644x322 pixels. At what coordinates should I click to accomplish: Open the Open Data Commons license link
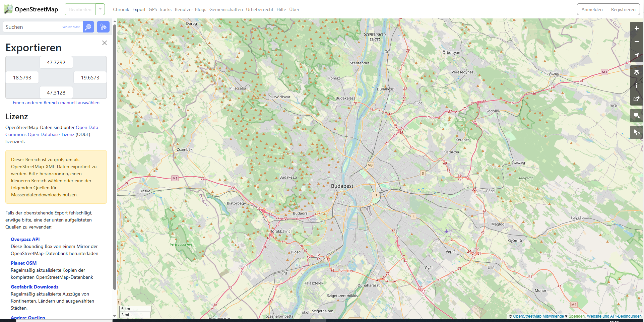[52, 131]
